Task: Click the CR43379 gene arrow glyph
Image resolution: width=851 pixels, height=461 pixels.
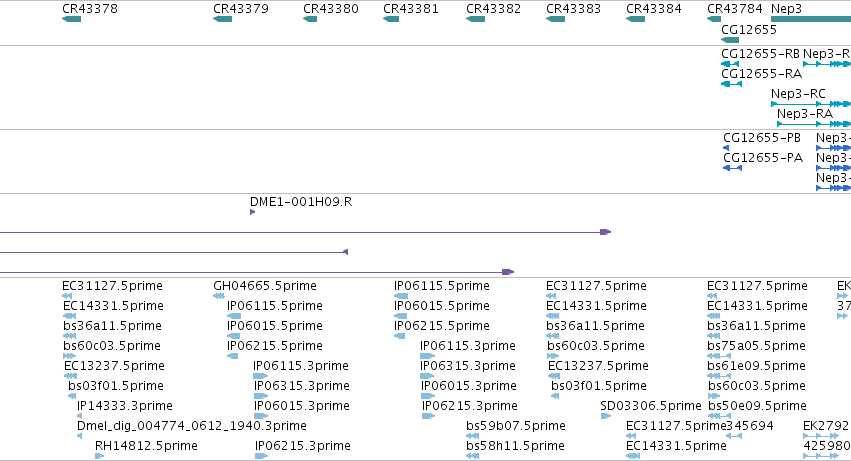Action: pyautogui.click(x=223, y=19)
